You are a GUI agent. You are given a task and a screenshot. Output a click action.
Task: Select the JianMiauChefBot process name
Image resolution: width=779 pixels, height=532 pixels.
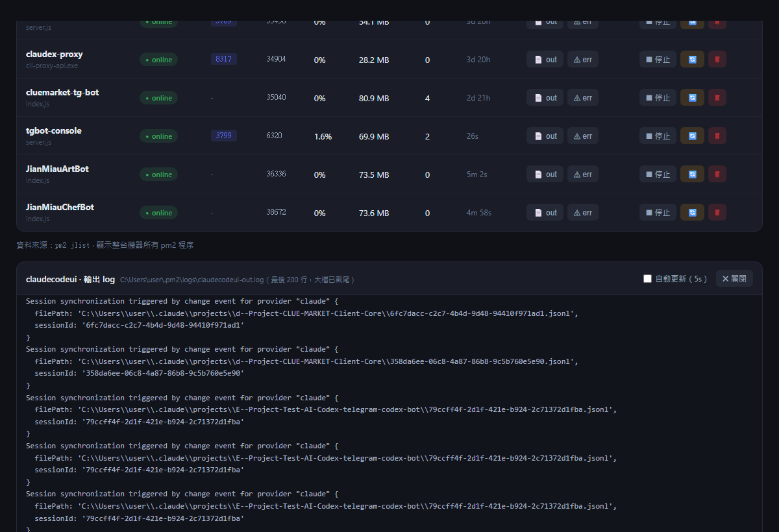[60, 208]
